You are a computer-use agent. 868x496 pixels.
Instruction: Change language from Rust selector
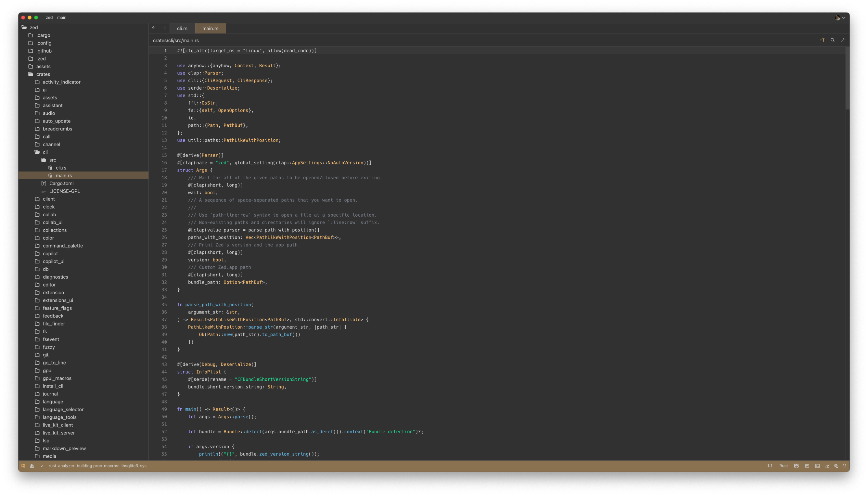(x=784, y=466)
